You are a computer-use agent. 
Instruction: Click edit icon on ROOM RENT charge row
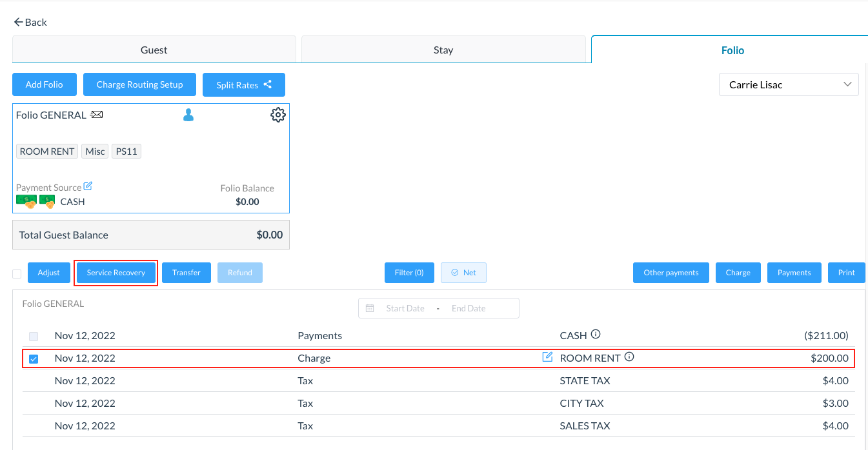547,357
